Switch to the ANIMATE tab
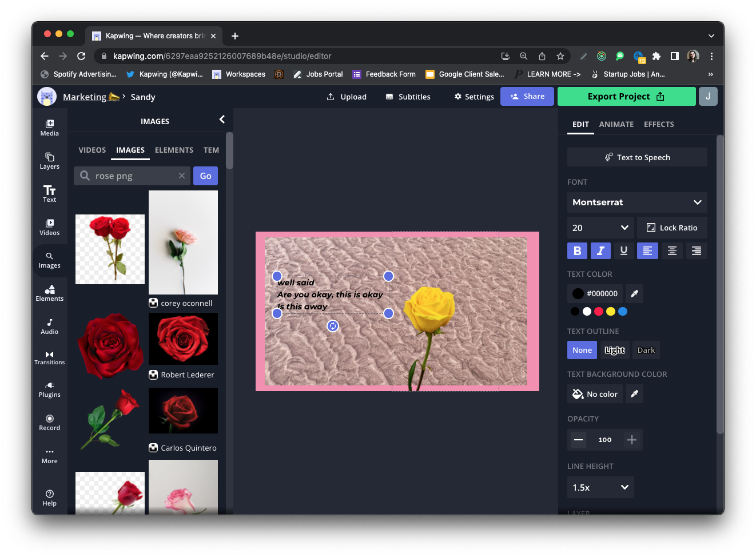 click(x=616, y=124)
